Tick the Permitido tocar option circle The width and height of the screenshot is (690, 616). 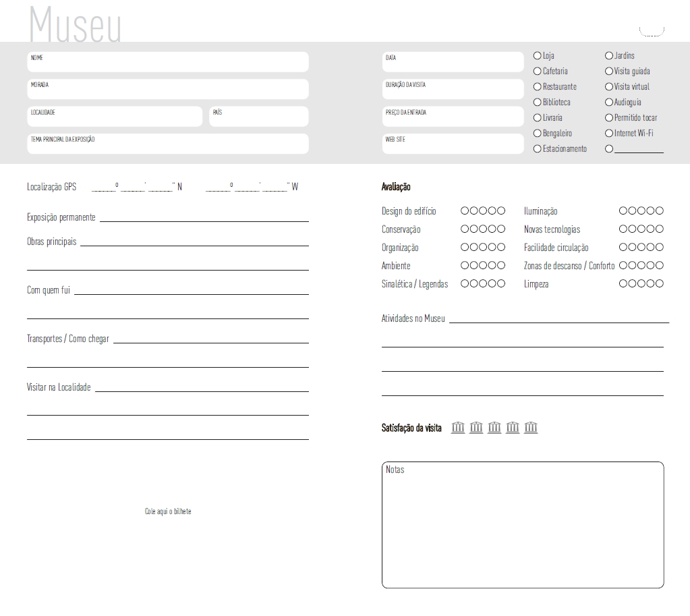pos(609,117)
